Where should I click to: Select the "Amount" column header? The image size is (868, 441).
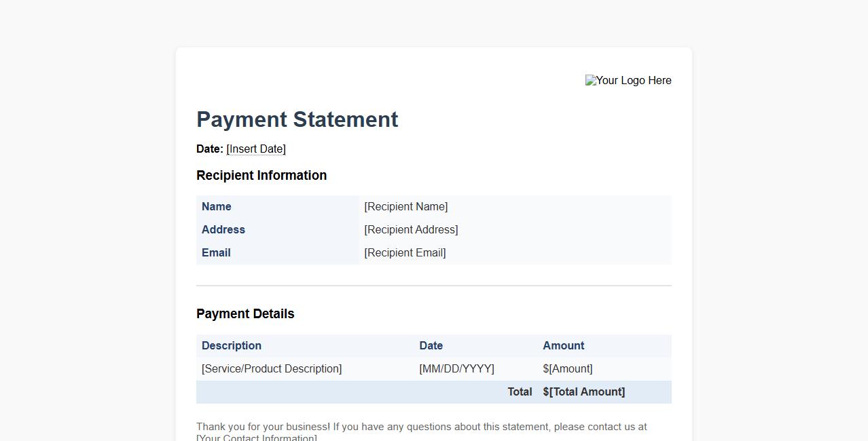[x=563, y=345]
